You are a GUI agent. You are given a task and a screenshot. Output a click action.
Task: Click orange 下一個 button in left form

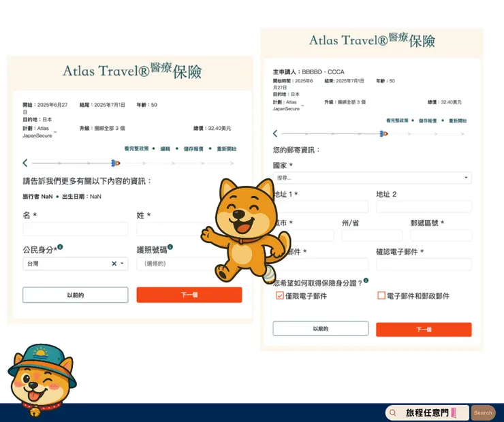(189, 295)
